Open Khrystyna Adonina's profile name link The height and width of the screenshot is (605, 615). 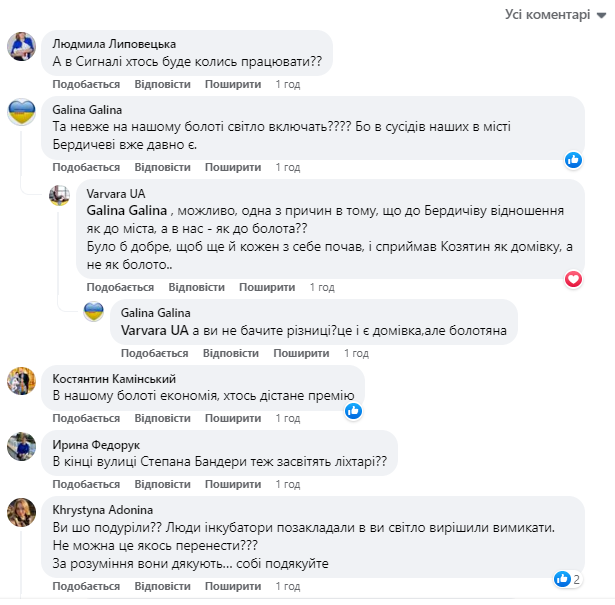[94, 508]
